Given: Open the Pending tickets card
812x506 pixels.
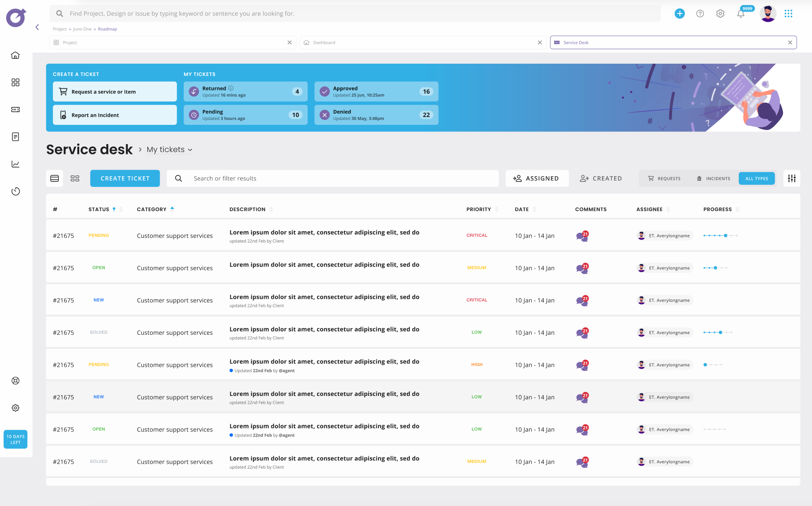Looking at the screenshot, I should coord(245,115).
